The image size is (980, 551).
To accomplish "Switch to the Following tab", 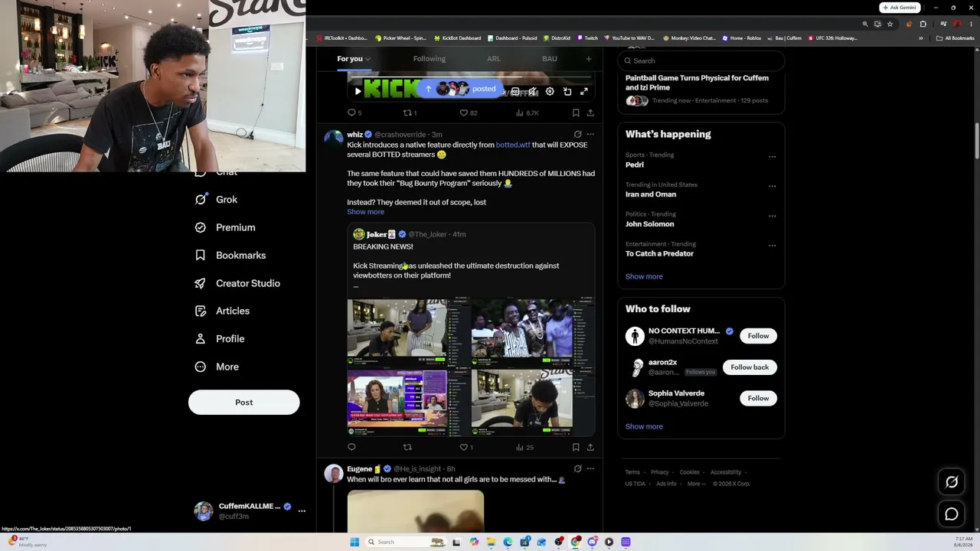I will (429, 59).
